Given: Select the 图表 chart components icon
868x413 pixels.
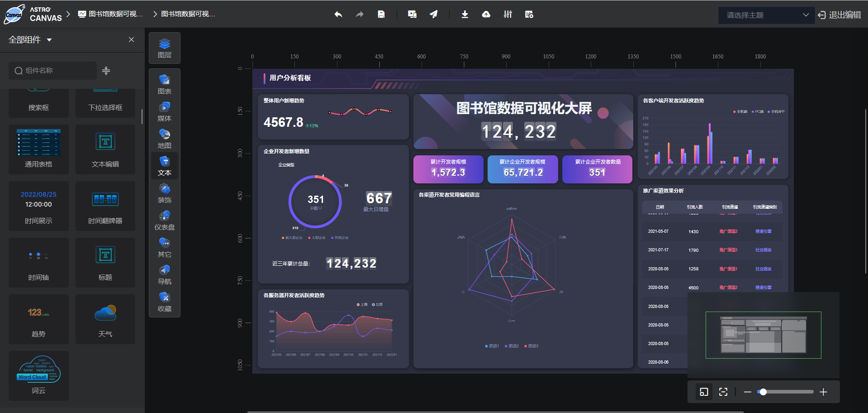Looking at the screenshot, I should pos(165,84).
